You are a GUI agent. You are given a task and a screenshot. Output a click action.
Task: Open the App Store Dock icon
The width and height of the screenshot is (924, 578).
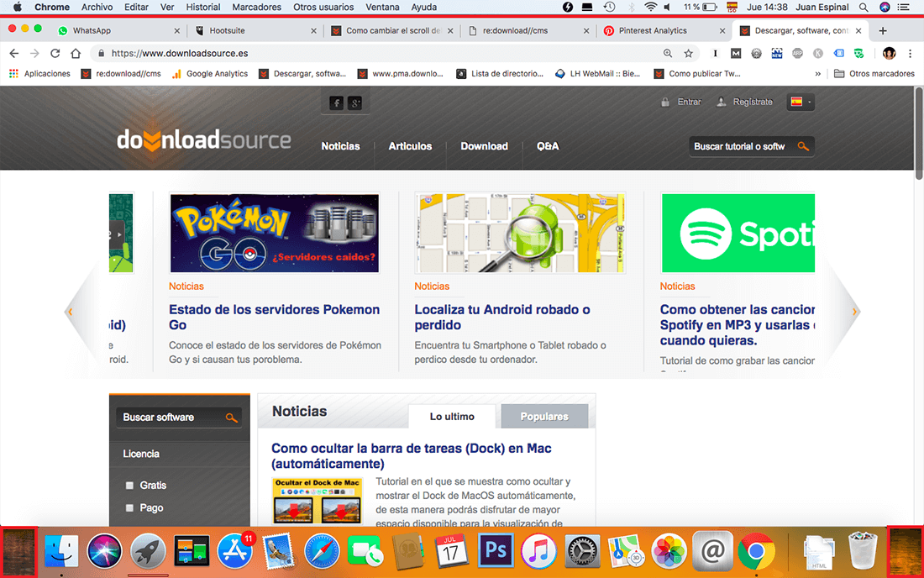[235, 551]
